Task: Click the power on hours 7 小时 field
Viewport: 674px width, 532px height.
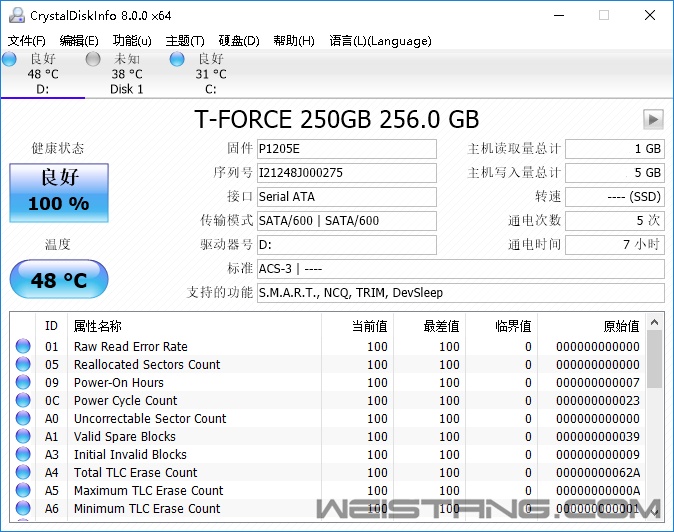Action: [615, 245]
